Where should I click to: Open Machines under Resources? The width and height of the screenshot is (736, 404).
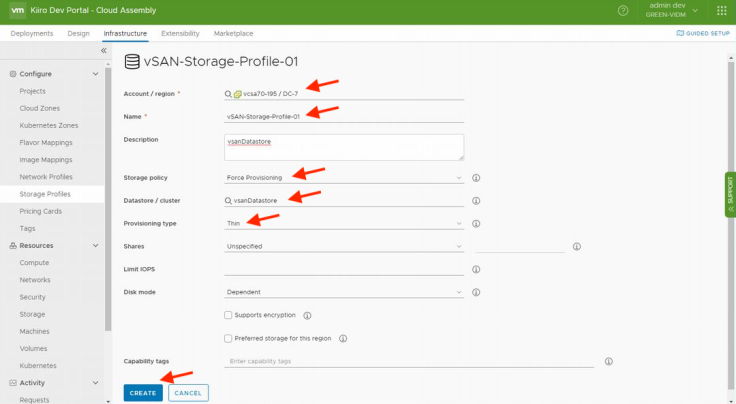point(34,331)
